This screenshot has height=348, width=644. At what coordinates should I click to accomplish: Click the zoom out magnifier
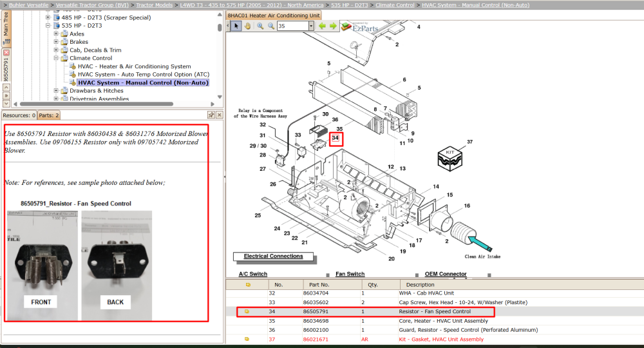271,26
